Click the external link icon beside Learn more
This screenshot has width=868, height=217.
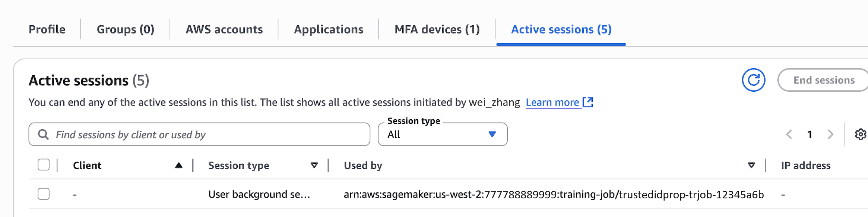tap(588, 102)
